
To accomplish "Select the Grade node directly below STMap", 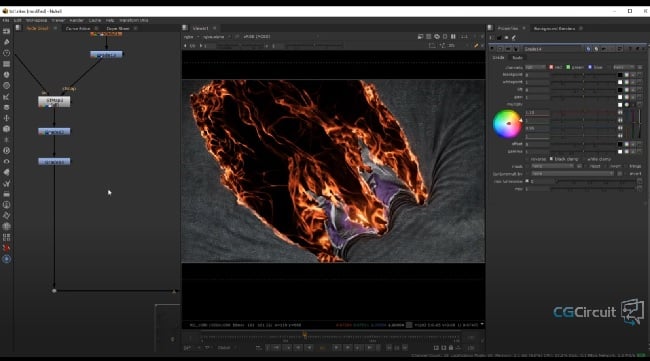I will 54,132.
